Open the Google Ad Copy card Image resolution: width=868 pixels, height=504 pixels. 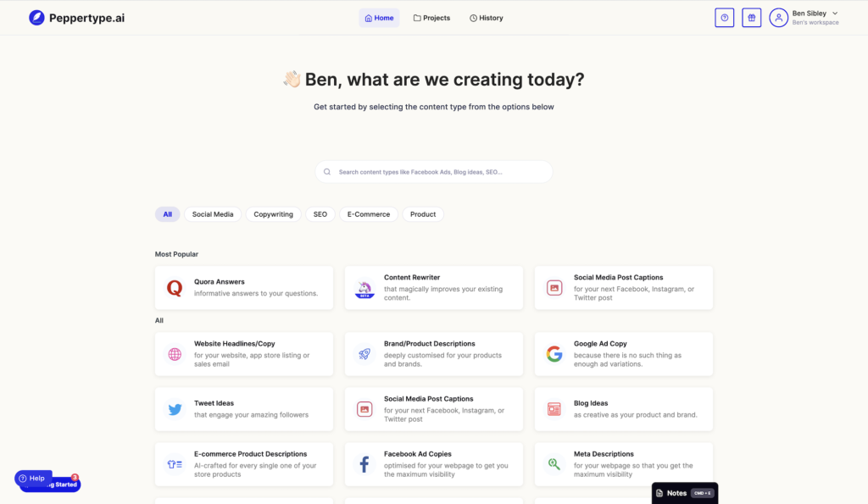click(x=624, y=354)
